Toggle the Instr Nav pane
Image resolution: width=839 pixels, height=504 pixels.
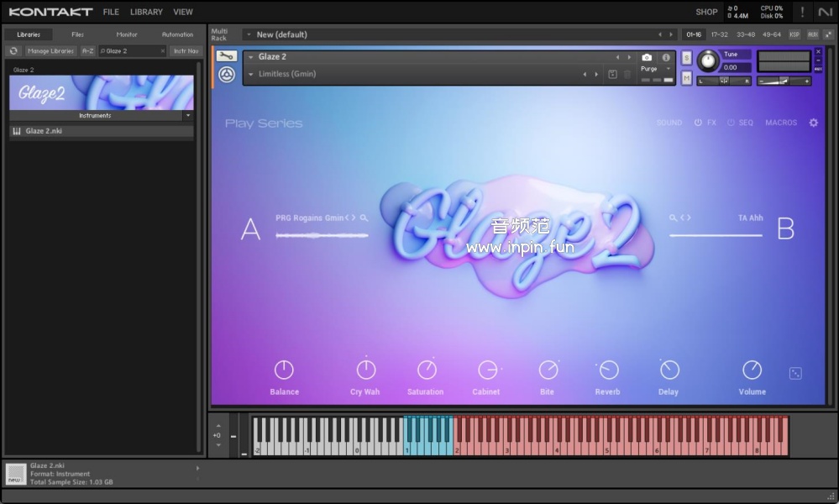(186, 51)
